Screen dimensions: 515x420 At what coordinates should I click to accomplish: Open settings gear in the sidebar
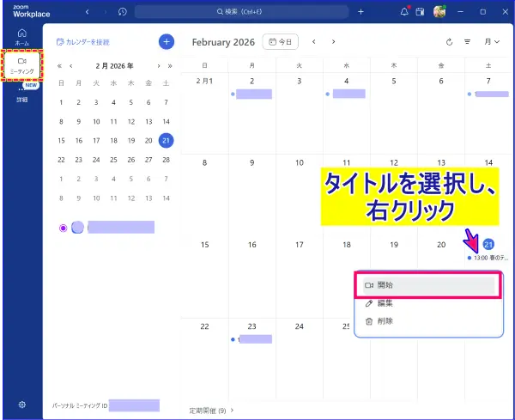(22, 405)
